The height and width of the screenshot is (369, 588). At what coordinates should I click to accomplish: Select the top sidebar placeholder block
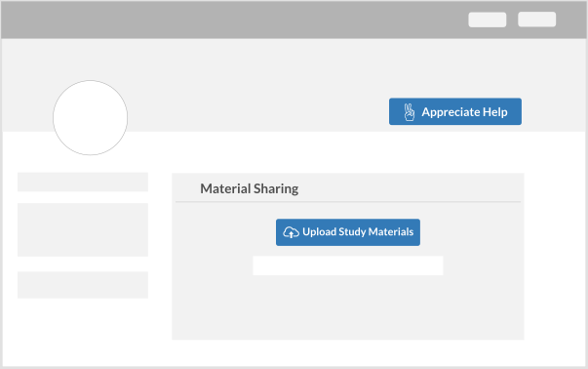click(x=83, y=183)
